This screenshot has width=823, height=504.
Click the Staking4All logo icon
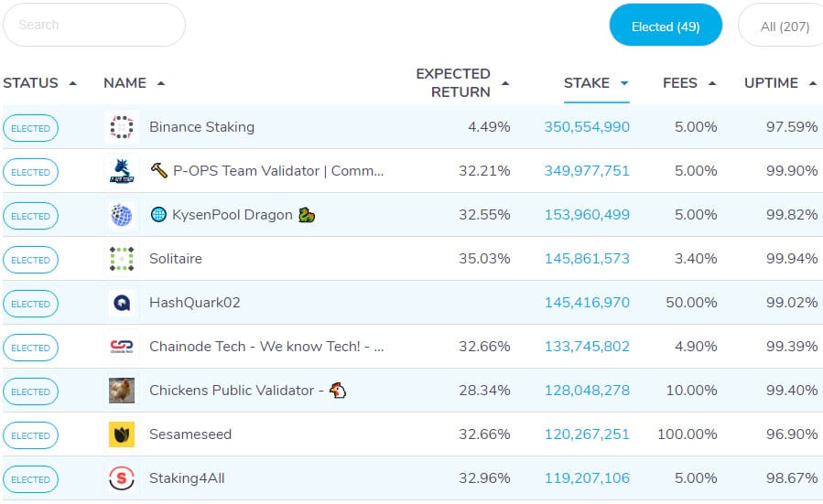pyautogui.click(x=122, y=478)
